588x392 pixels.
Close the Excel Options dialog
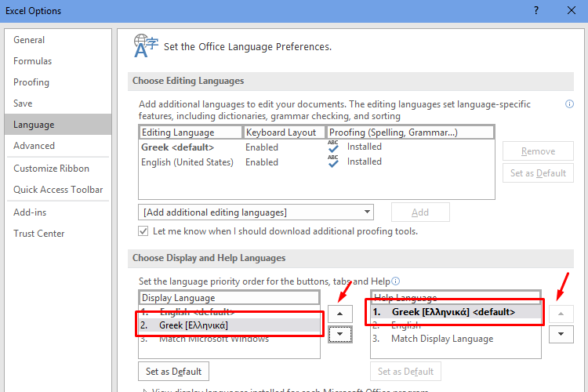(x=571, y=10)
